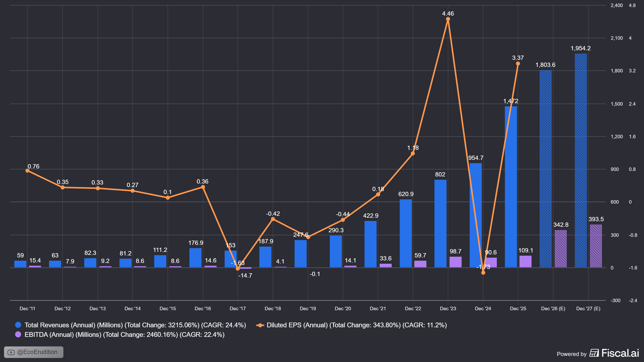Click the purple Dec '25 EBITDA bar

coord(526,261)
